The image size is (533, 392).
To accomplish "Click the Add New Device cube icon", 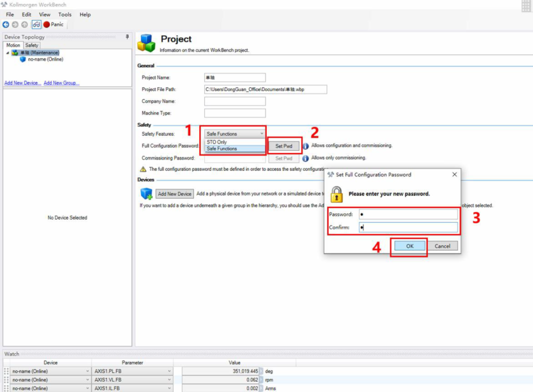I will pyautogui.click(x=147, y=194).
